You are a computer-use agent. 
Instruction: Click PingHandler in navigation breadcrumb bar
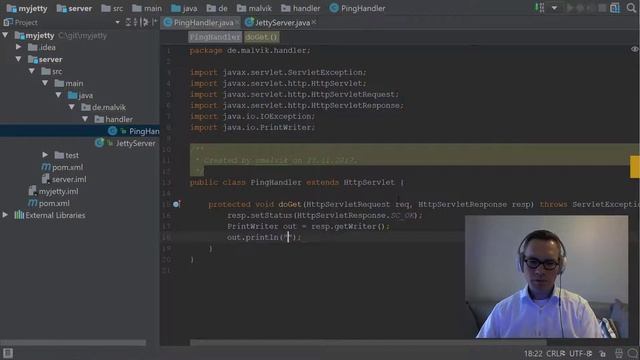click(x=358, y=8)
